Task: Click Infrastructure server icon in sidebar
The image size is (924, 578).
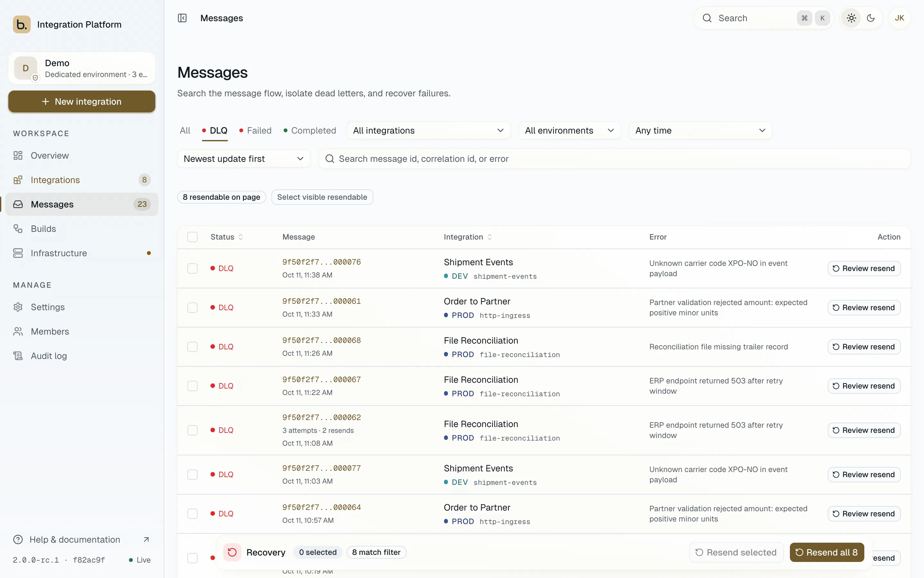Action: pos(18,253)
